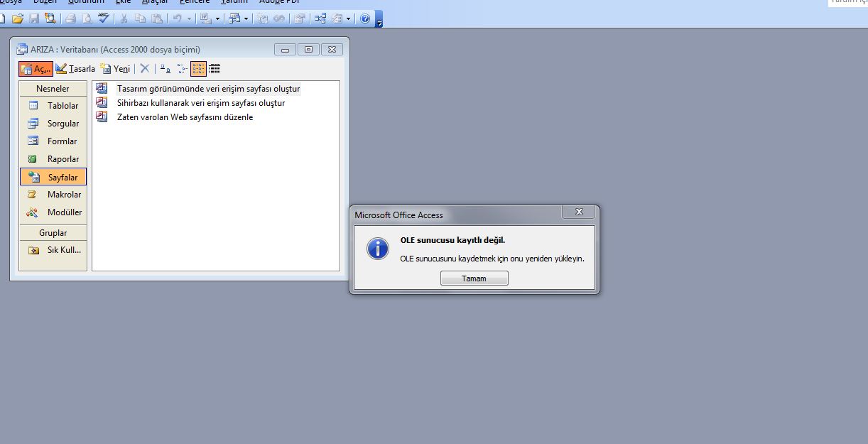Open the Araçlar menu
868x444 pixels.
tap(154, 2)
